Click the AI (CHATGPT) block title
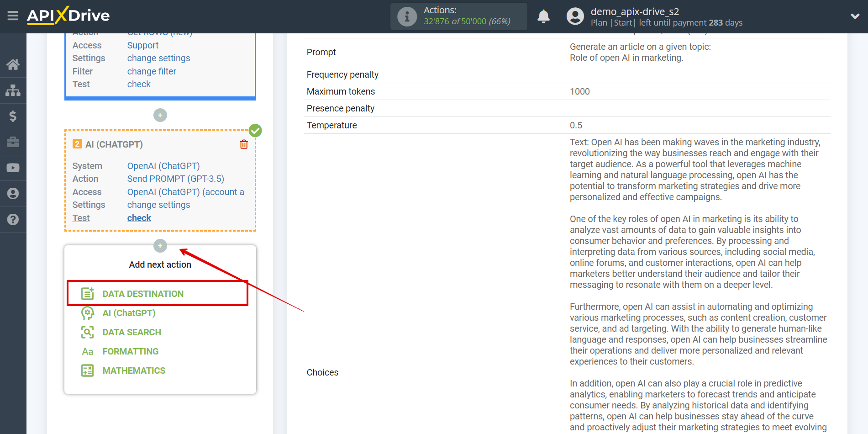The image size is (868, 434). (x=114, y=144)
